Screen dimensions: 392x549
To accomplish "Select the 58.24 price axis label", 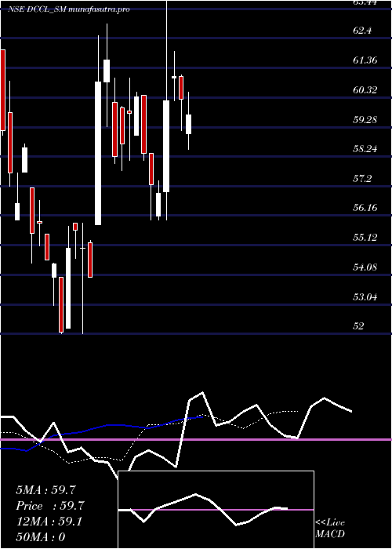I will pos(365,150).
